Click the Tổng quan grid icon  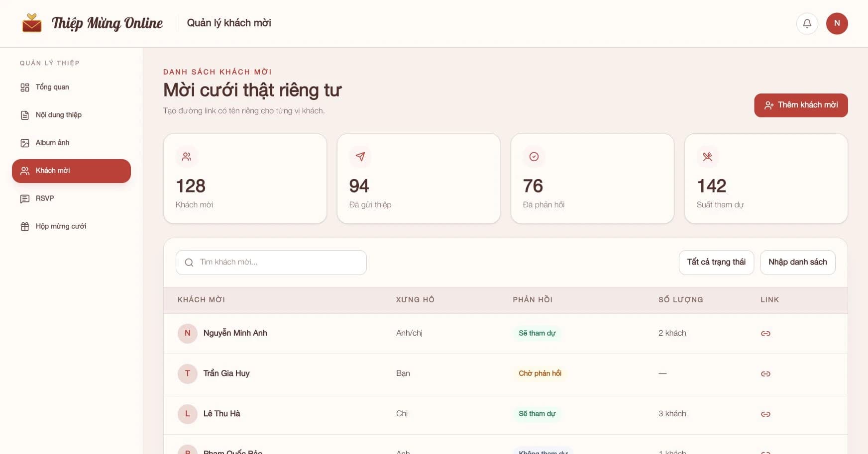[25, 88]
